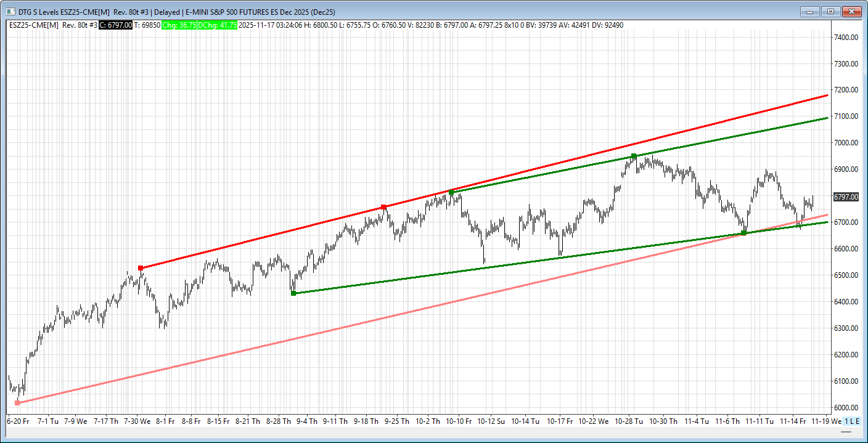Screen dimensions: 868x443
Task: Click the ESZ25-CME[M] symbol text in header
Action: 34,25
